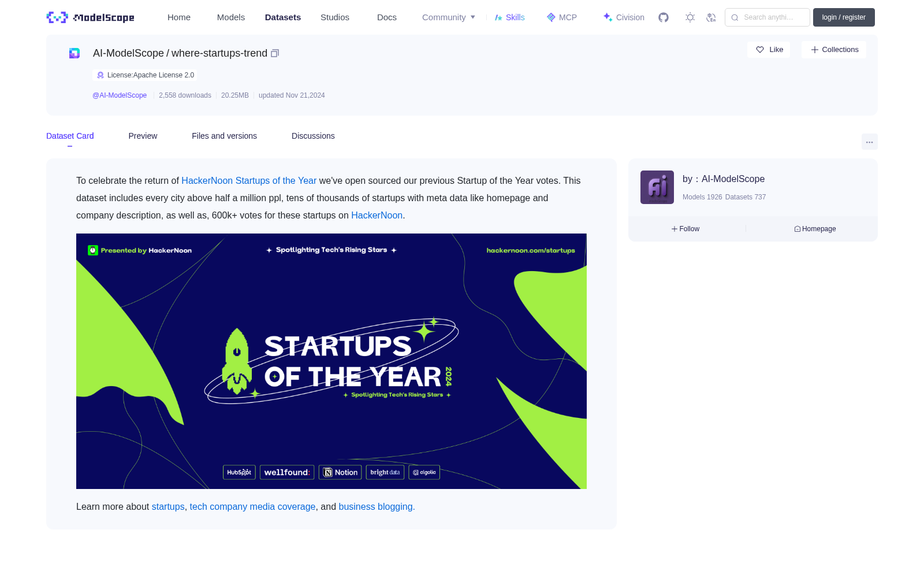Open the GitHub icon link
924x578 pixels.
click(664, 17)
